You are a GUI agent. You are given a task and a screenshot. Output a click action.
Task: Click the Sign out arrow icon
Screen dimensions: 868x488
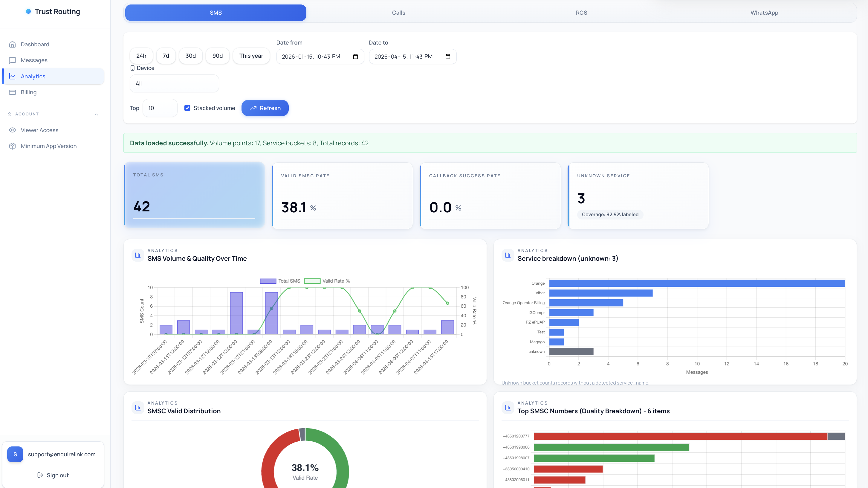tap(40, 475)
